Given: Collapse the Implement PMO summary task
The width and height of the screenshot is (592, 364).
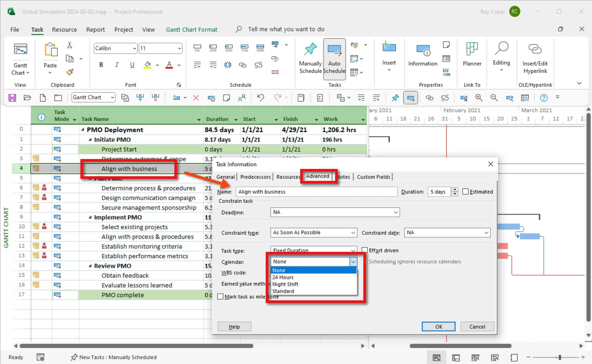Looking at the screenshot, I should coord(90,217).
